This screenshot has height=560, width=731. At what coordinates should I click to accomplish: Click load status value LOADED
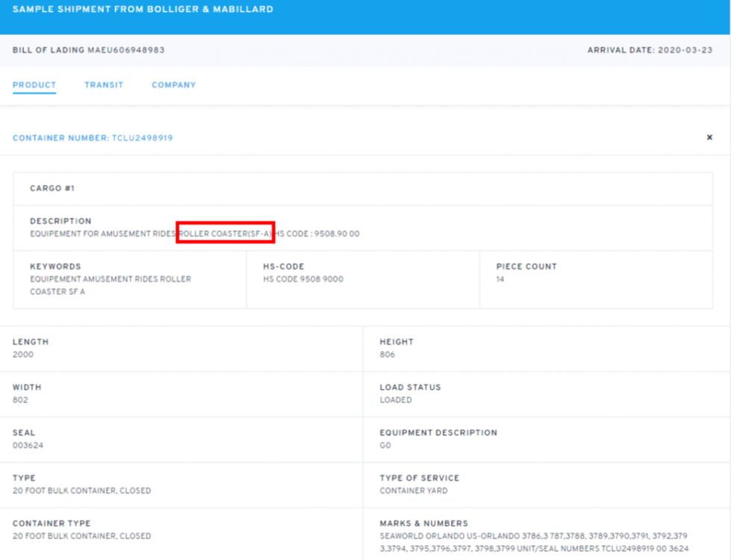pyautogui.click(x=396, y=400)
